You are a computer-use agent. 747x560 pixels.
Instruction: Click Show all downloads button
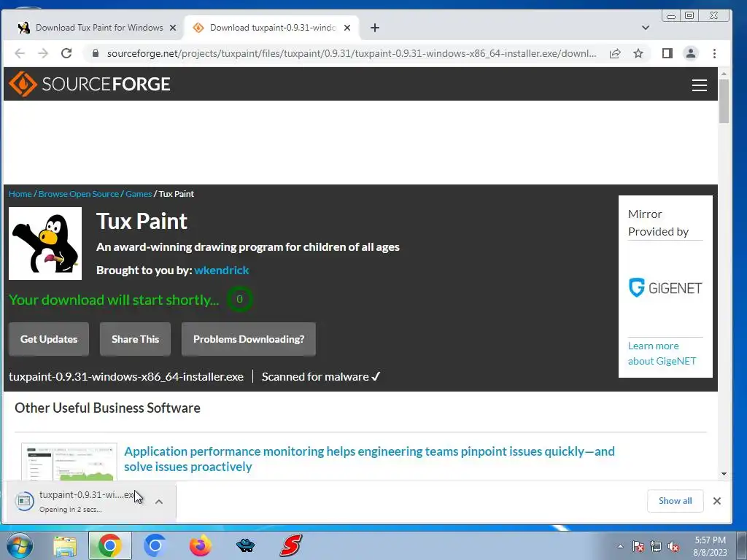675,501
